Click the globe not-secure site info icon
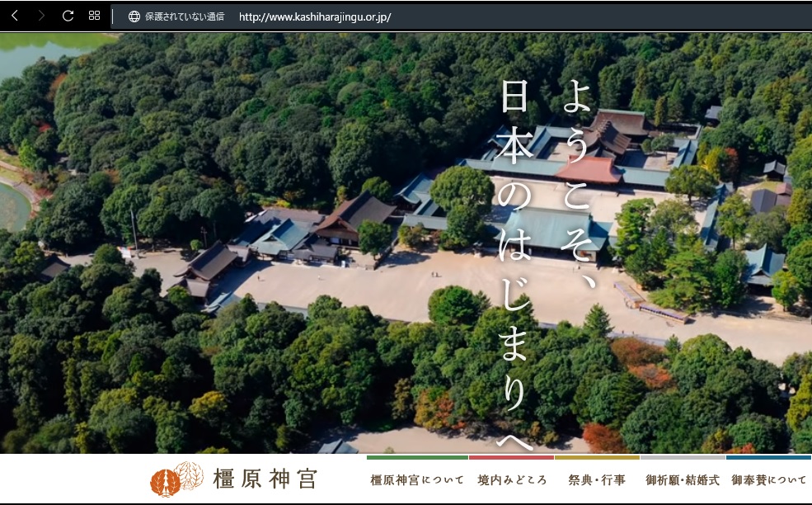The image size is (812, 505). coord(134,17)
